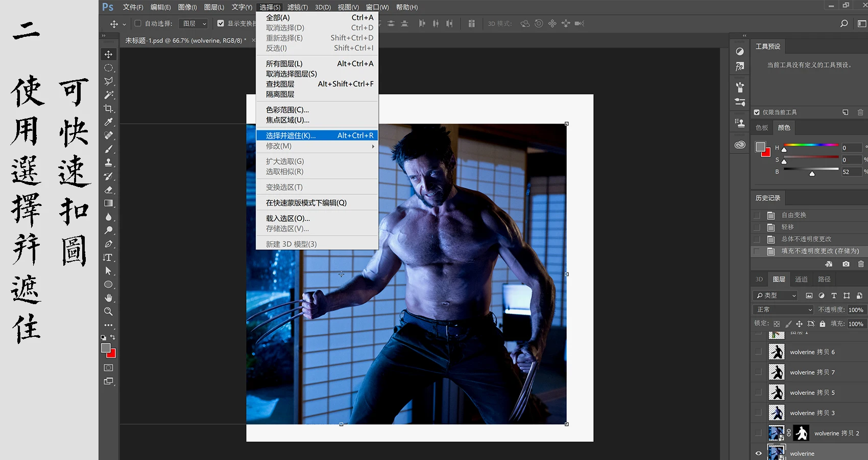Show the wolverine 拷贝 3 layer
Screen dimensions: 868x460
click(758, 413)
